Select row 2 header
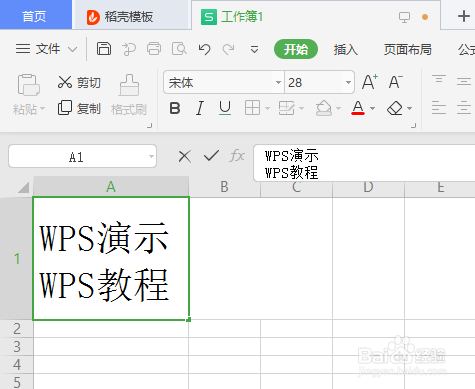Screen dimensions: 475x389 (x=17, y=329)
